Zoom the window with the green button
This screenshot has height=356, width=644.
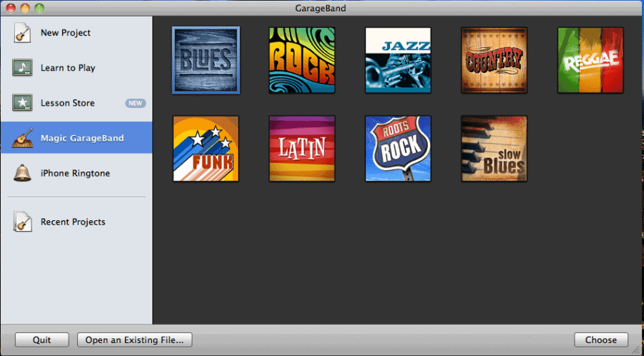(x=39, y=8)
